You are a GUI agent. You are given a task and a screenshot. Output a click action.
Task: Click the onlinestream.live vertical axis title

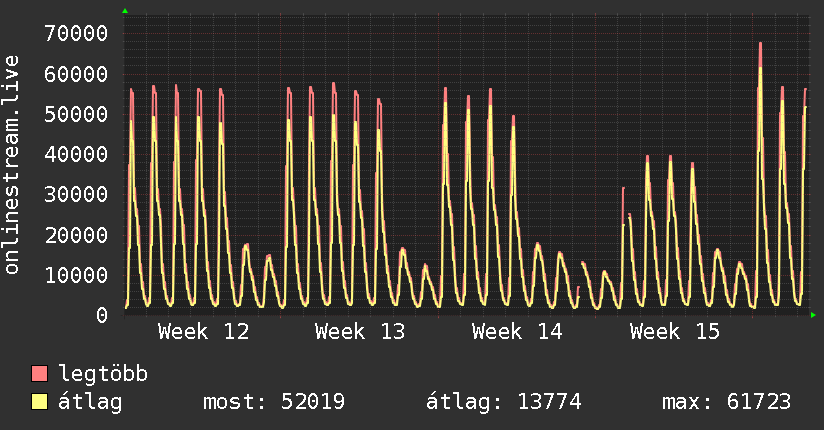[x=11, y=165]
